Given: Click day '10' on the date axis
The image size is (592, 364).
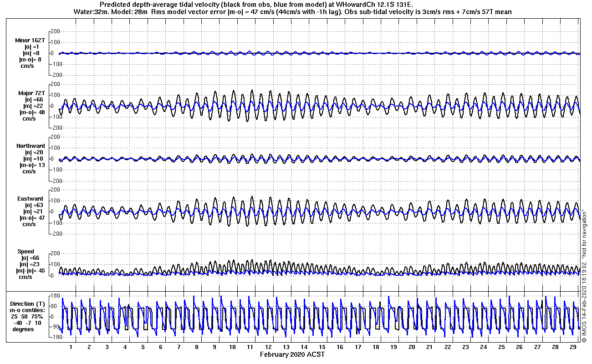Looking at the screenshot, I should tap(233, 347).
